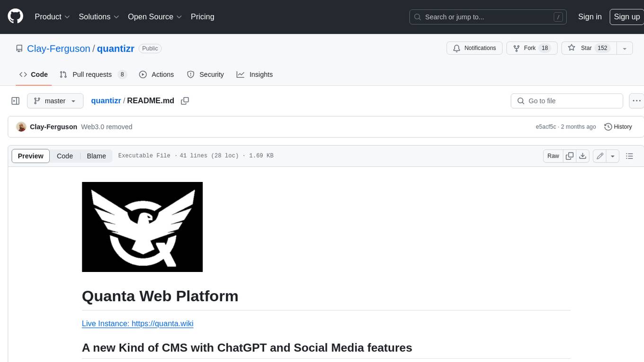Click the pull requests count badge 8
Viewport: 644px width, 362px height.
pyautogui.click(x=122, y=74)
